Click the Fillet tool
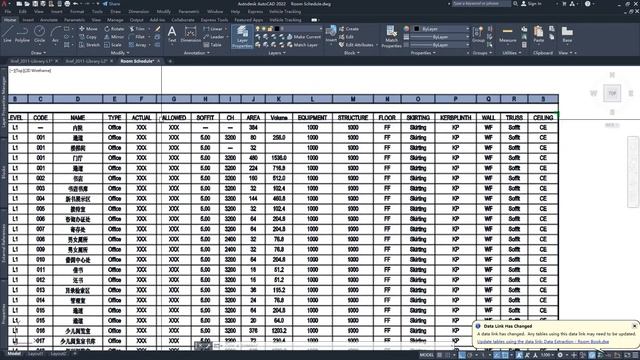Image resolution: width=640 pixels, height=360 pixels. coord(137,37)
